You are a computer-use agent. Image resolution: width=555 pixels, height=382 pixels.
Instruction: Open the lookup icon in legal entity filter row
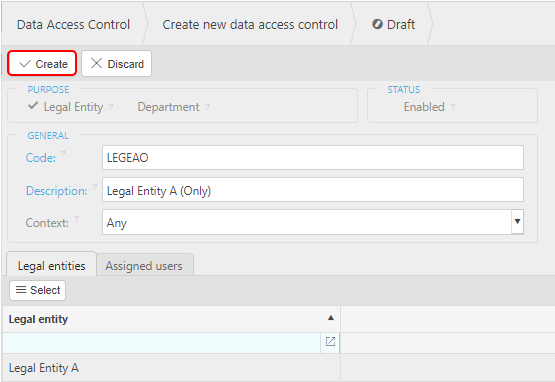(x=330, y=342)
